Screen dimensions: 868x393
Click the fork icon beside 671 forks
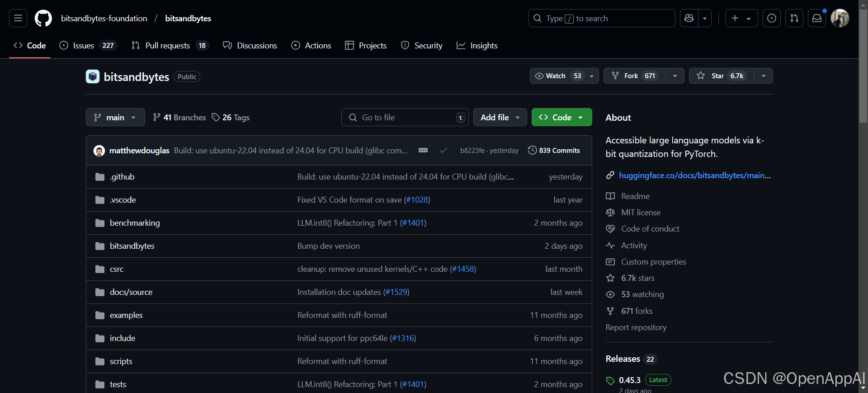click(610, 311)
